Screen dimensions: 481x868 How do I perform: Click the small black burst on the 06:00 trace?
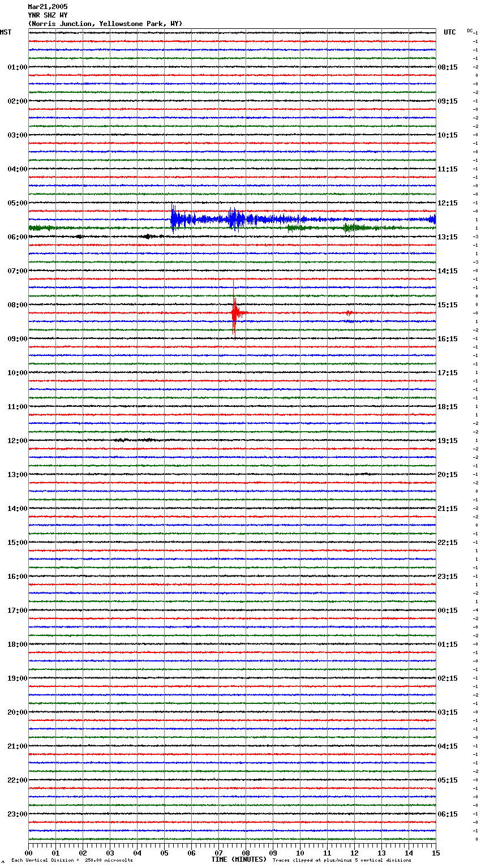(148, 237)
